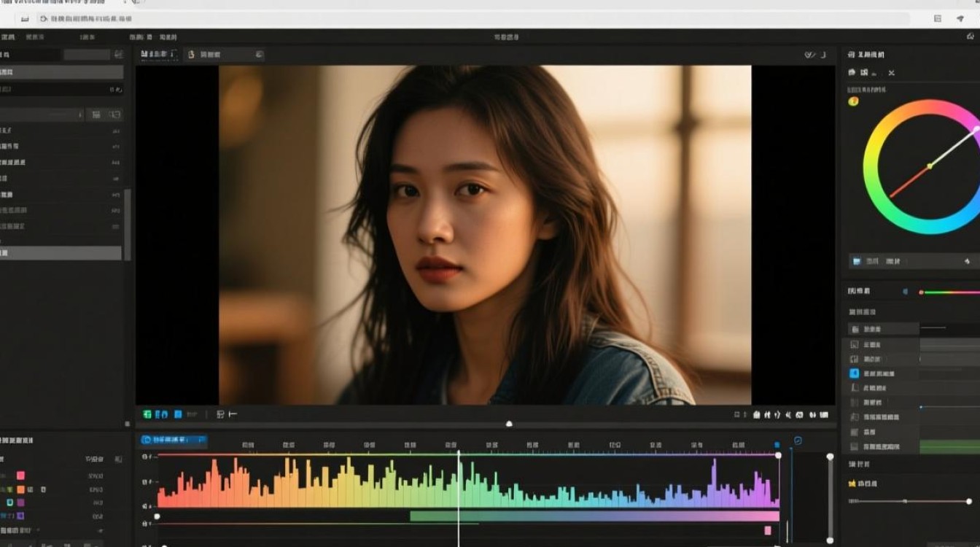Open the dropdown arrow left of the grid view icon

(x=79, y=115)
